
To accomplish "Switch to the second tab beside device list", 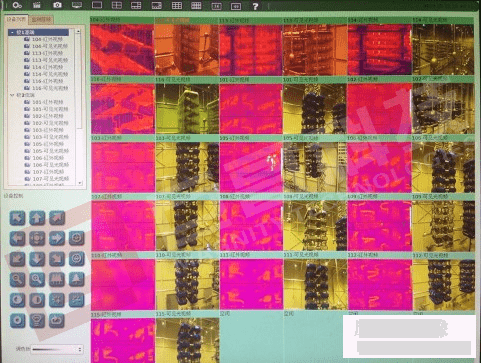I will pos(41,20).
